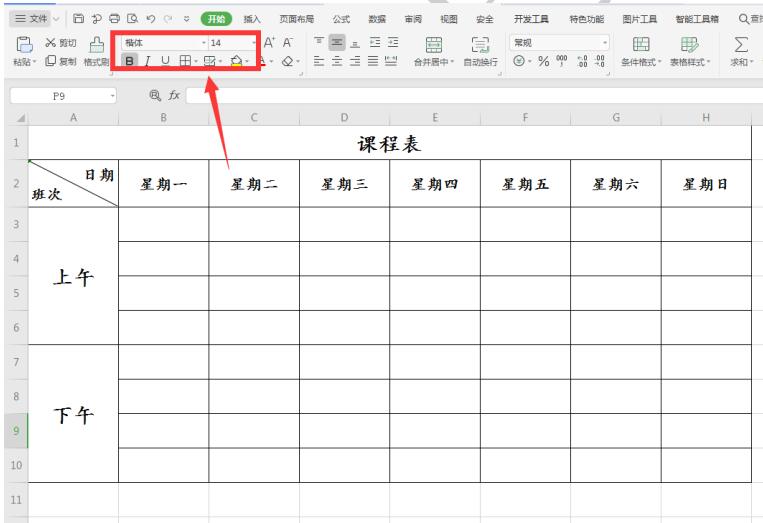Click the Print icon in quick access bar
This screenshot has height=523, width=763.
click(x=114, y=18)
